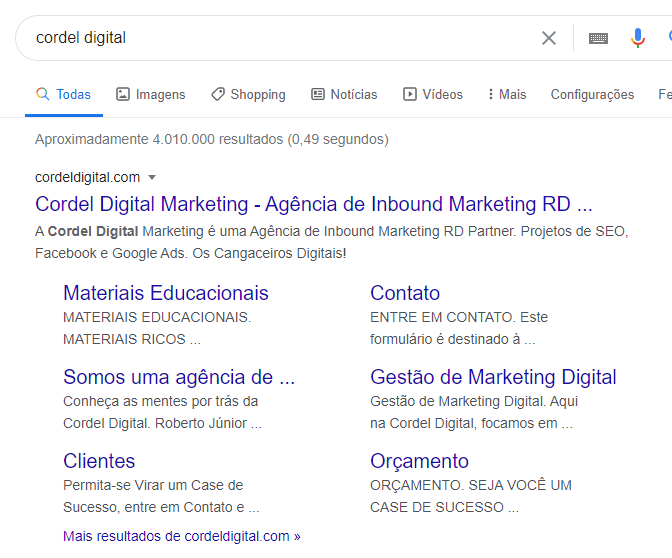
Task: Click the Notícias newspaper icon
Action: pyautogui.click(x=318, y=94)
